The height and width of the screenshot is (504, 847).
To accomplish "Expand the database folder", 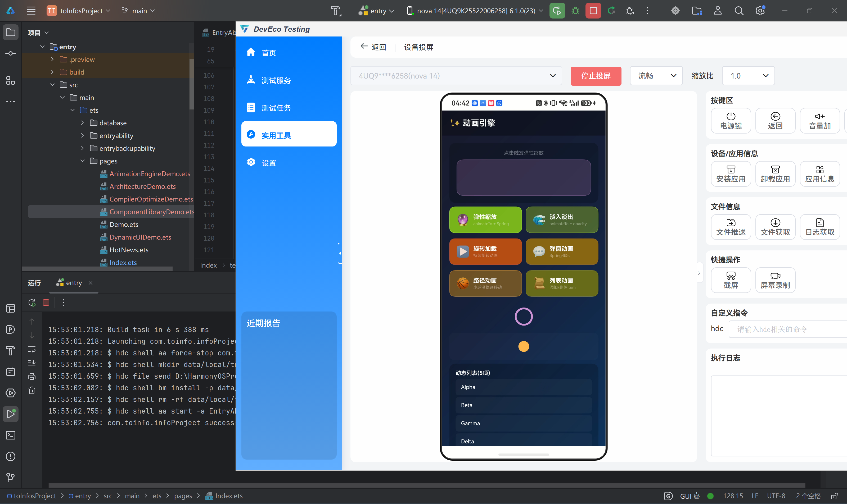I will click(x=83, y=123).
